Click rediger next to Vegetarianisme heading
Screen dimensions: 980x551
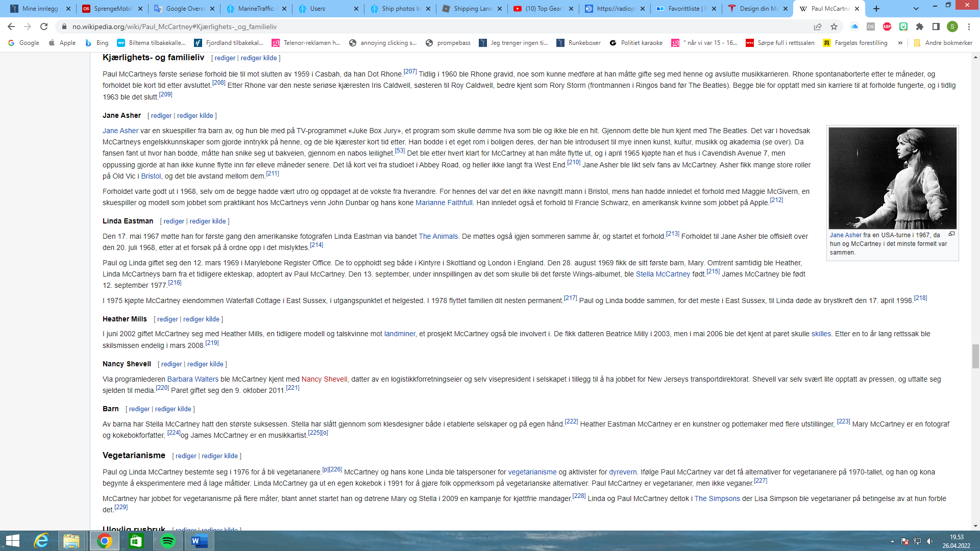pos(186,456)
